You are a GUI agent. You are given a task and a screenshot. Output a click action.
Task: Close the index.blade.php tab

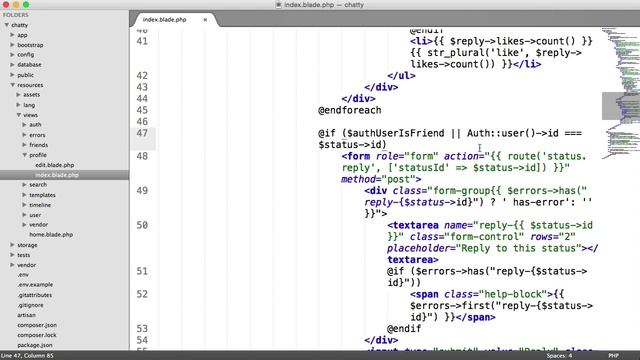205,20
